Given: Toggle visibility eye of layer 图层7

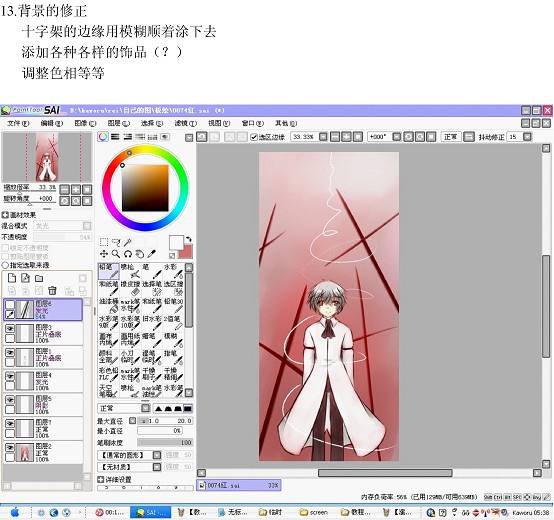Looking at the screenshot, I should tap(10, 424).
